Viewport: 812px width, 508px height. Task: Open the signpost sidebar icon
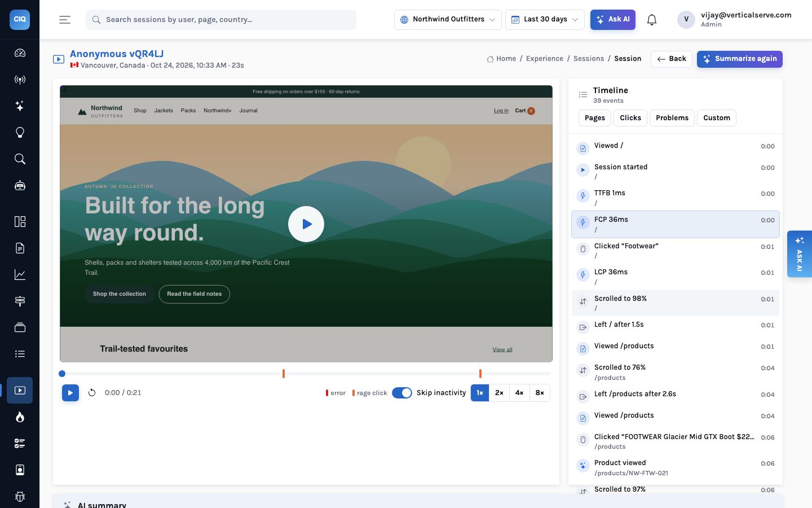click(x=20, y=301)
